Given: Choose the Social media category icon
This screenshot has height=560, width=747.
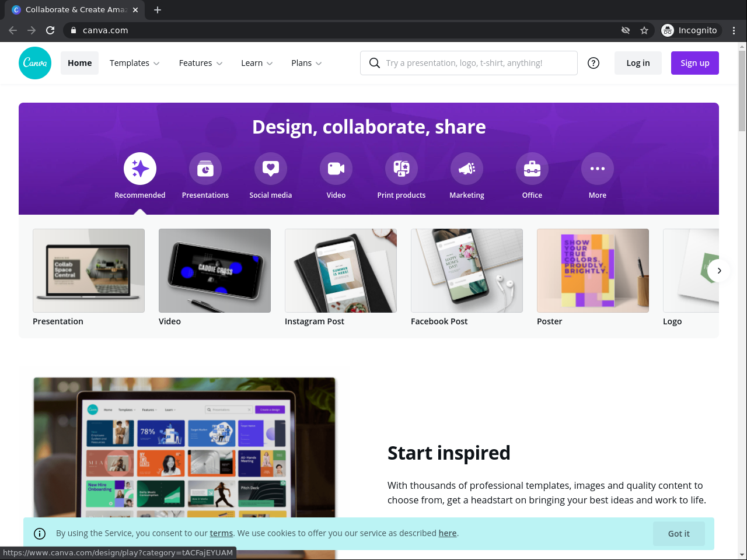Looking at the screenshot, I should [x=271, y=169].
